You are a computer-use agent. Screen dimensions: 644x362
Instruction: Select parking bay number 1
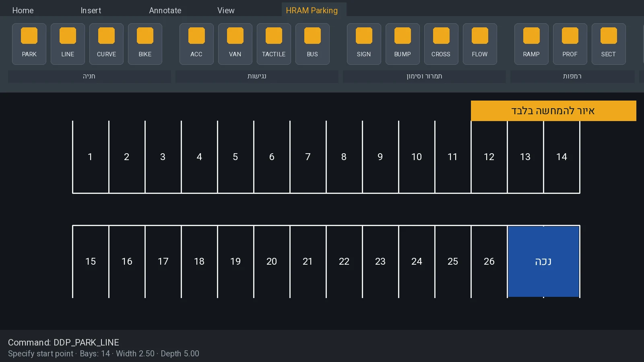(x=91, y=157)
